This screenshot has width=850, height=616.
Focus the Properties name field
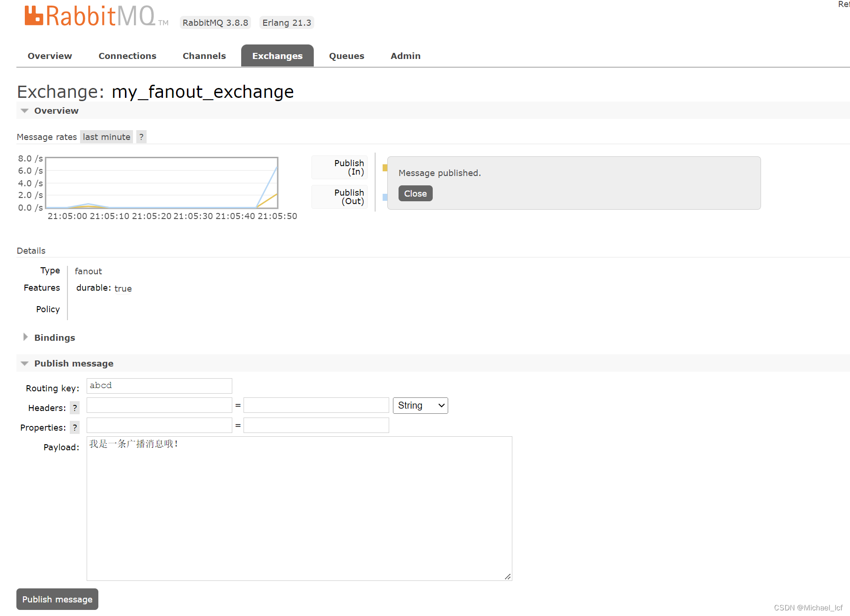tap(159, 425)
